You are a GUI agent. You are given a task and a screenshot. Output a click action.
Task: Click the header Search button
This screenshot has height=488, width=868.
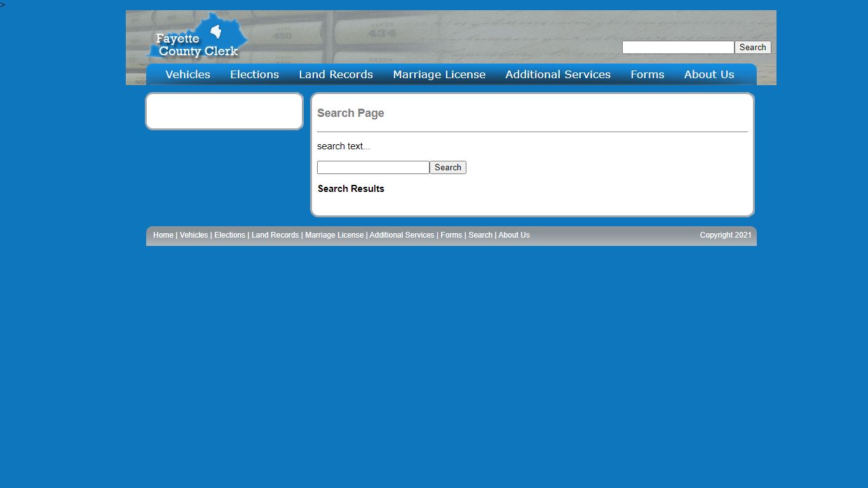753,48
